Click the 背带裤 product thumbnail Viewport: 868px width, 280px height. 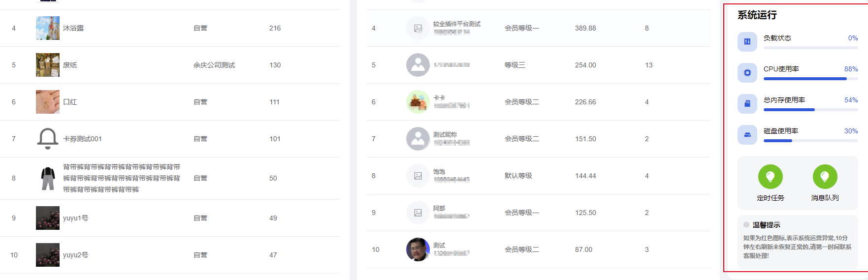pyautogui.click(x=48, y=178)
